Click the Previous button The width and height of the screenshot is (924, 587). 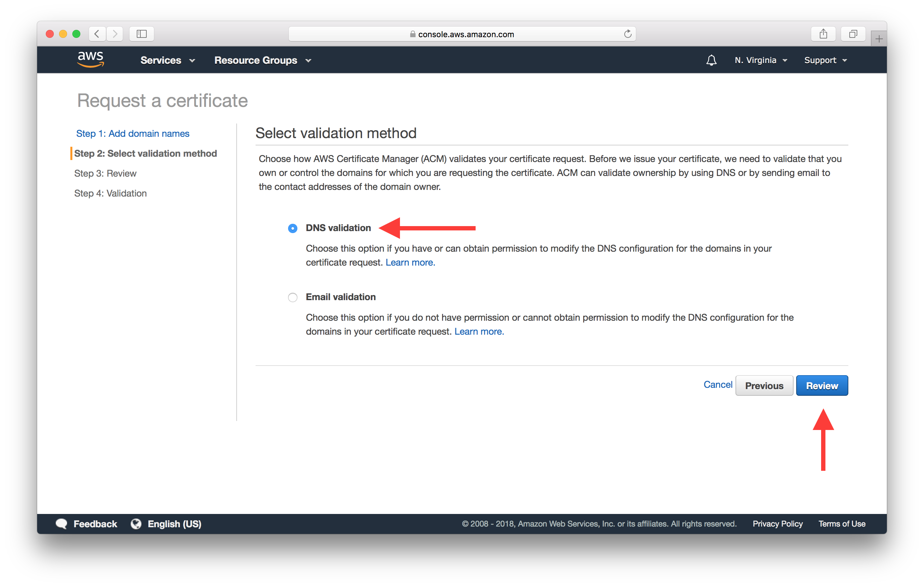(x=764, y=385)
